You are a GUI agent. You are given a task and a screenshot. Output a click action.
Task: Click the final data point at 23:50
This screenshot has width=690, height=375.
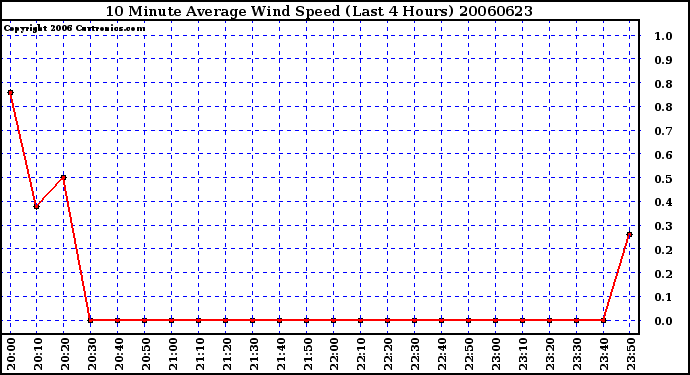tap(630, 235)
